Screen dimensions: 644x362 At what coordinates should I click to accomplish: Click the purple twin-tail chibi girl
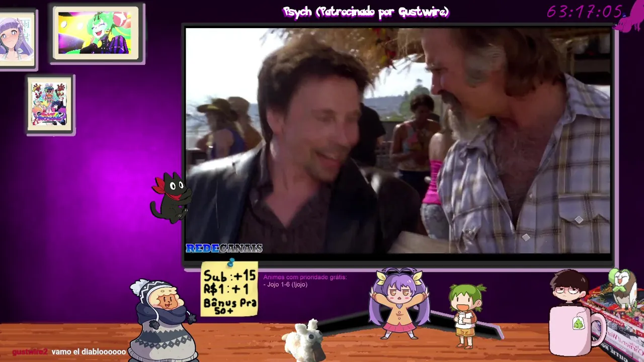(x=399, y=304)
